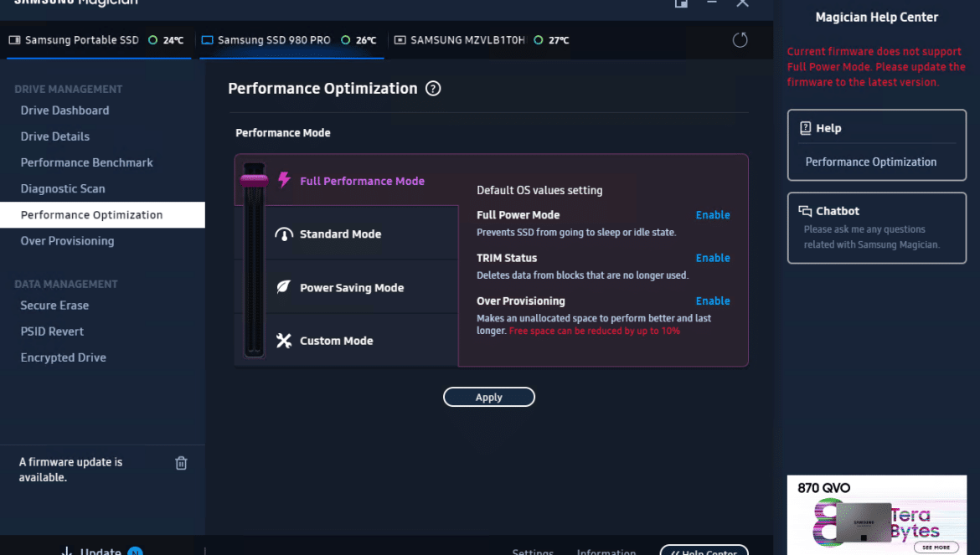Image resolution: width=980 pixels, height=555 pixels.
Task: Click the Update button
Action: 101,551
